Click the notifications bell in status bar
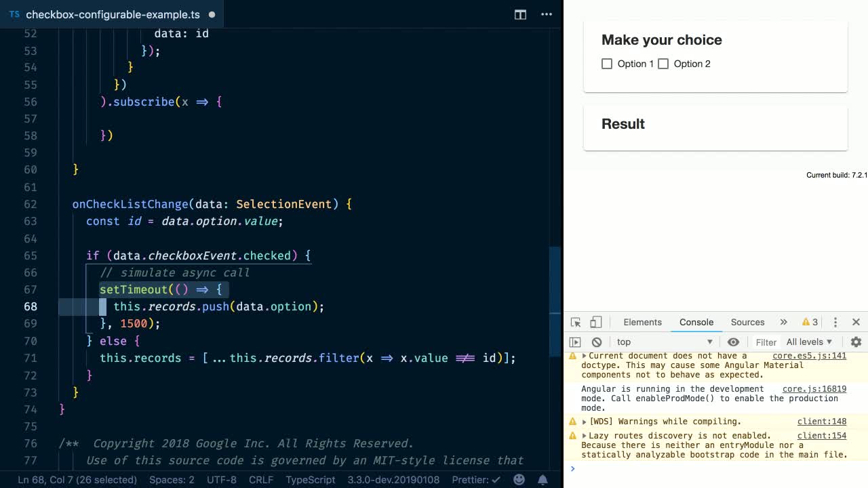 542,479
